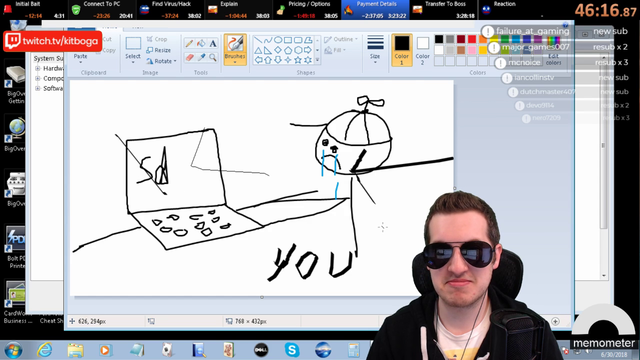Select the Color 2 button
640x360 pixels.
coord(422,49)
